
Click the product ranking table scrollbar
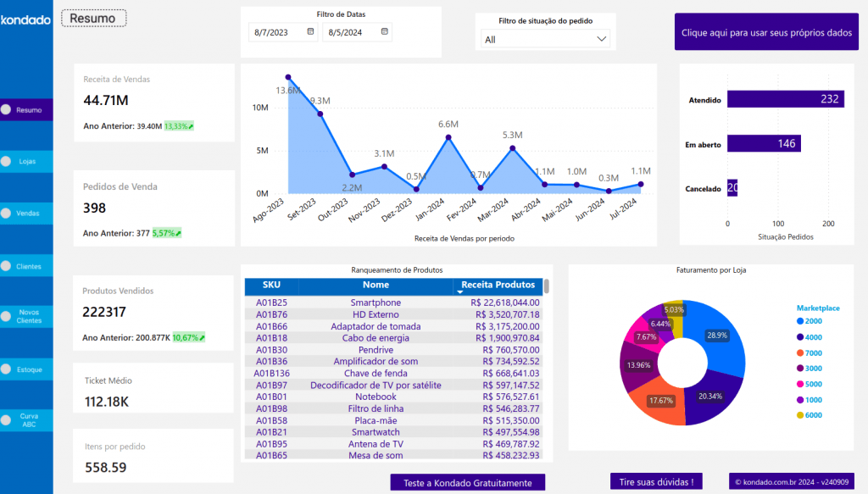547,286
